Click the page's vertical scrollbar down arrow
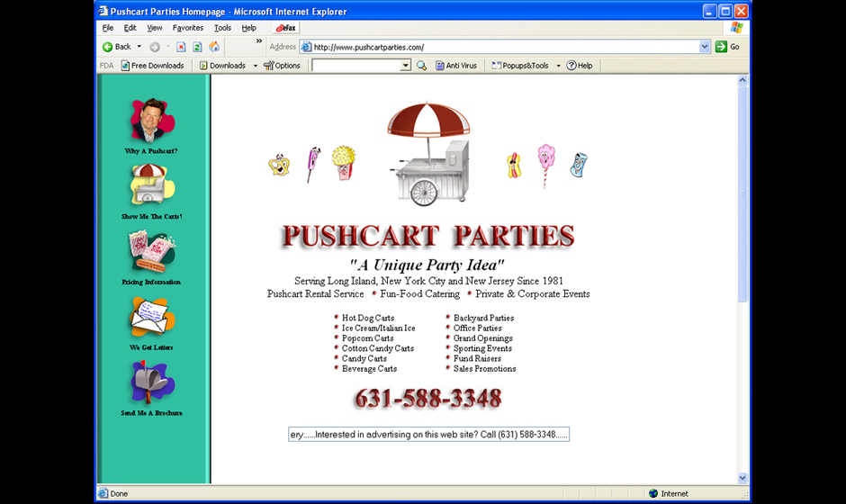Viewport: 846px width, 504px height. click(742, 477)
